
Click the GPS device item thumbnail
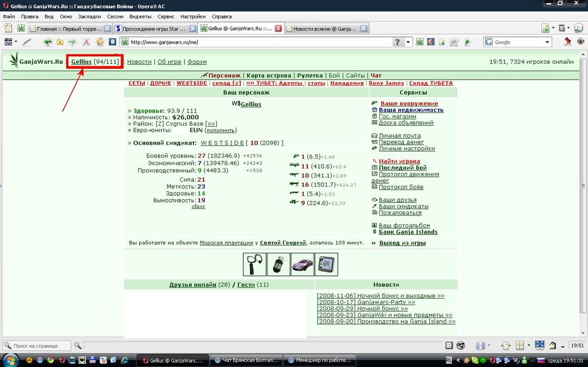click(x=326, y=265)
